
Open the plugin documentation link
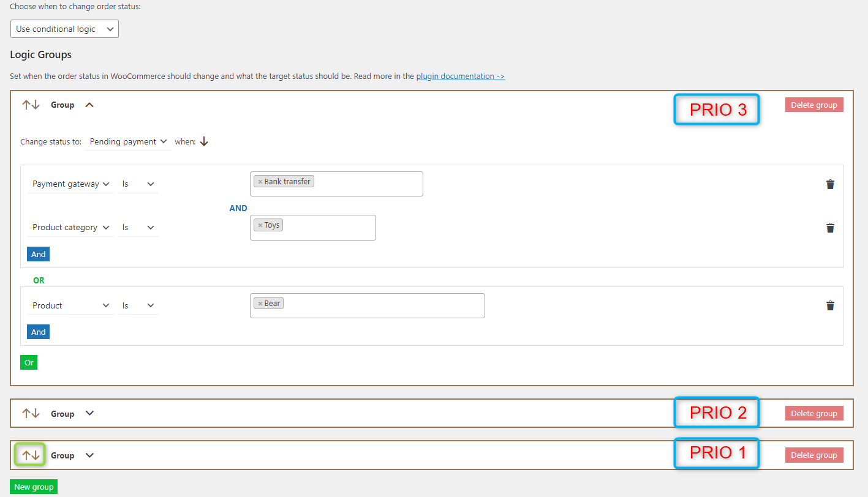click(x=459, y=76)
